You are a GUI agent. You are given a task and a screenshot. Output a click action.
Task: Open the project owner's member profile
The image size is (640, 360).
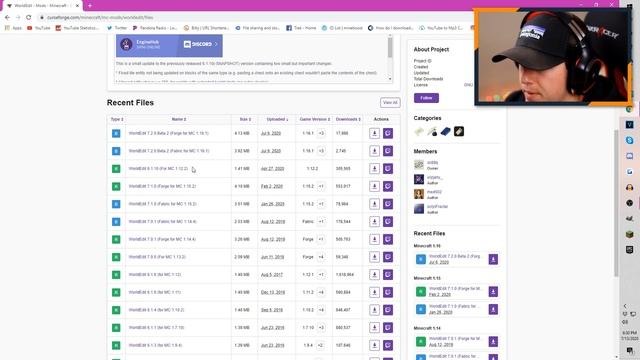click(x=432, y=162)
